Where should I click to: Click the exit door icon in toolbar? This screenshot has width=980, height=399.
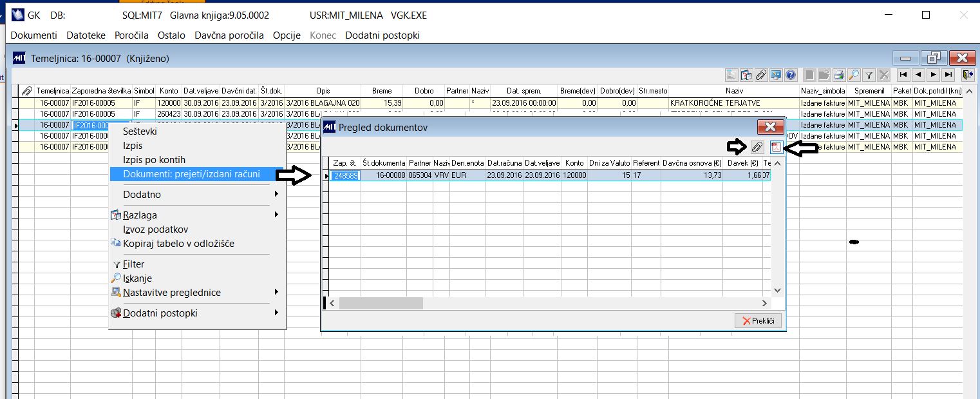pyautogui.click(x=968, y=74)
